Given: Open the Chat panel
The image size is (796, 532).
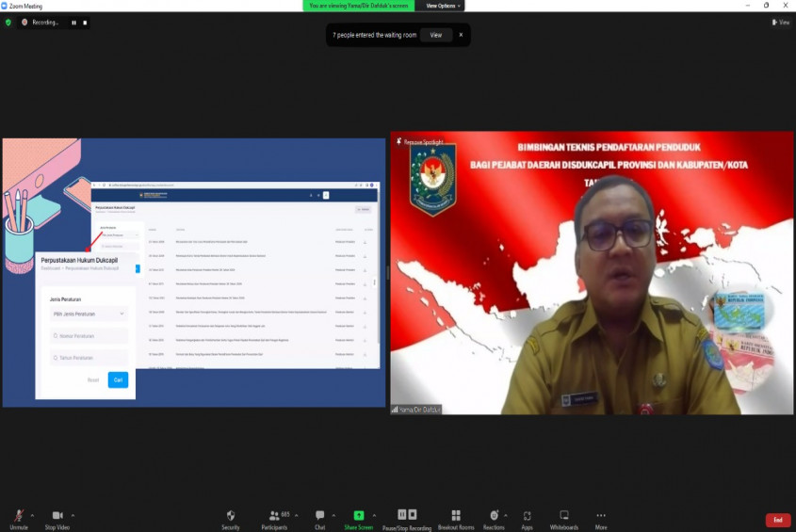Looking at the screenshot, I should coord(320,516).
